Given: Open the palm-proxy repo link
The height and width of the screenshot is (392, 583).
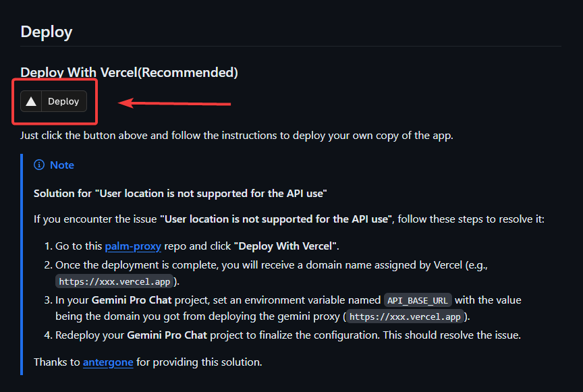Looking at the screenshot, I should coord(133,246).
